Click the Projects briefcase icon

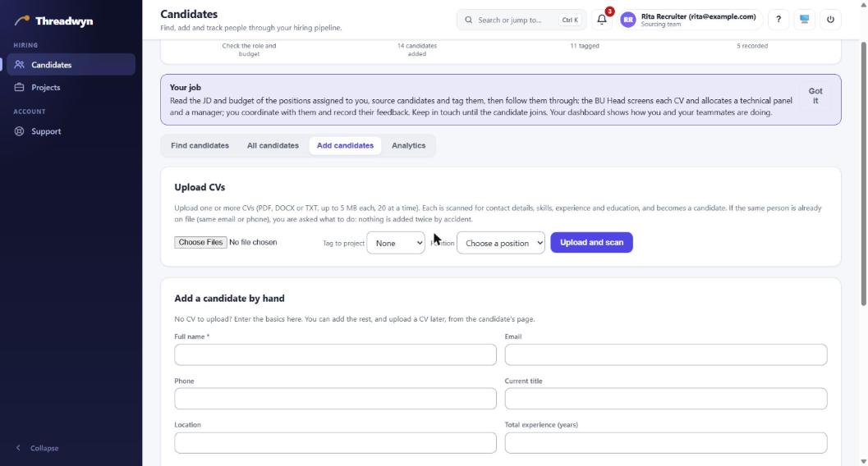pos(20,87)
